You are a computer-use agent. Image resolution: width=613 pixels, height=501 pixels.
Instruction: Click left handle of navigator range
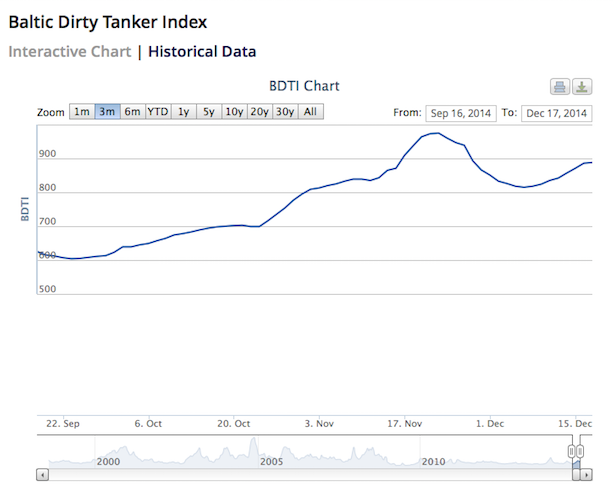572,451
